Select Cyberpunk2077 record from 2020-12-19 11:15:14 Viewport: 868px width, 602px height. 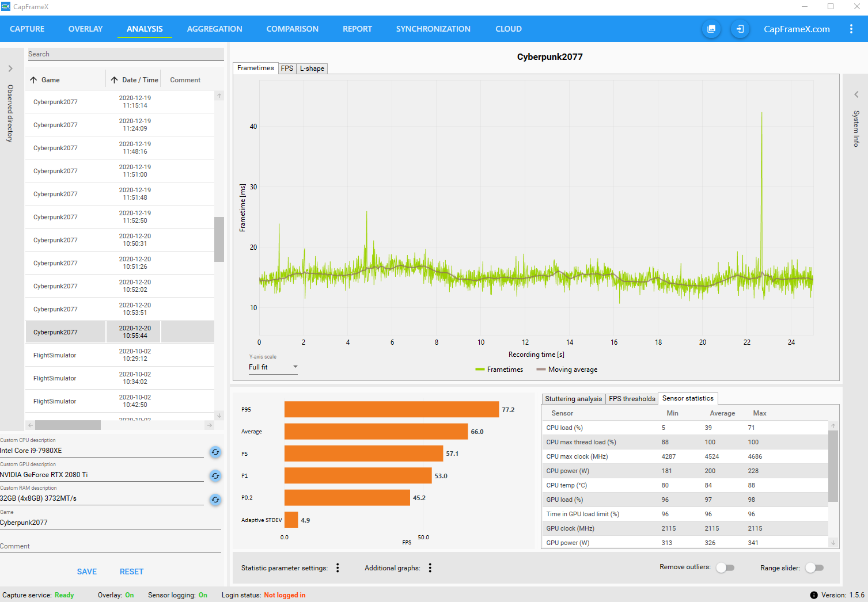click(x=120, y=102)
